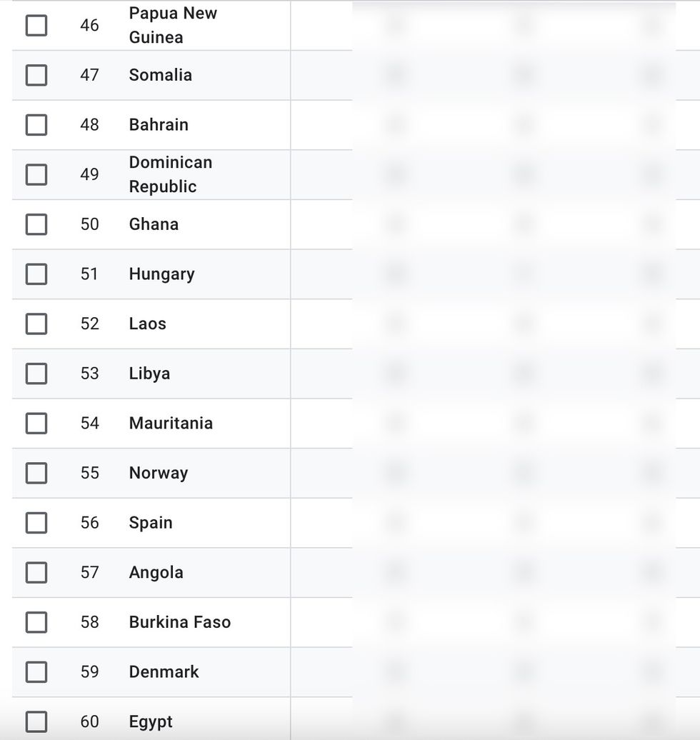Toggle the checkbox for Ghana
700x740 pixels.
pyautogui.click(x=36, y=224)
